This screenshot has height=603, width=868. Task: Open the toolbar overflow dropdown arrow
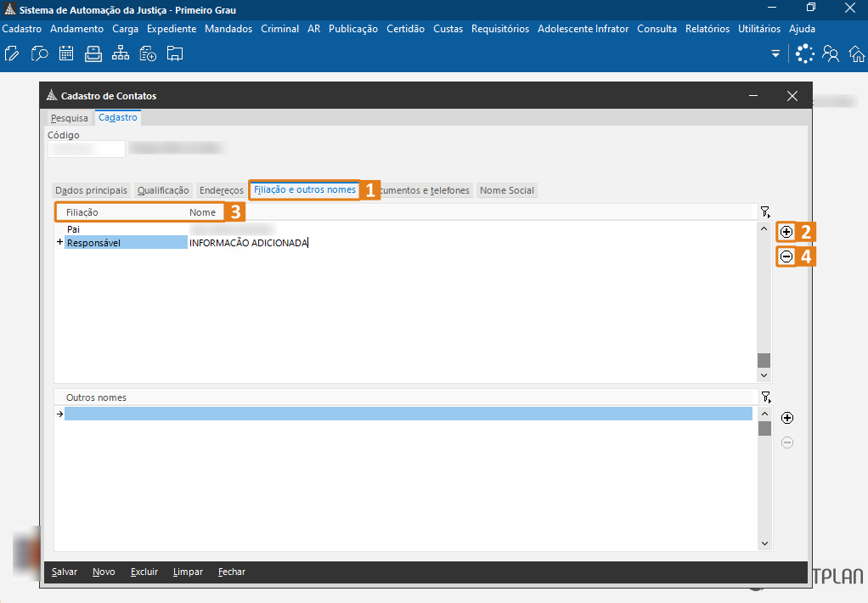(x=775, y=54)
